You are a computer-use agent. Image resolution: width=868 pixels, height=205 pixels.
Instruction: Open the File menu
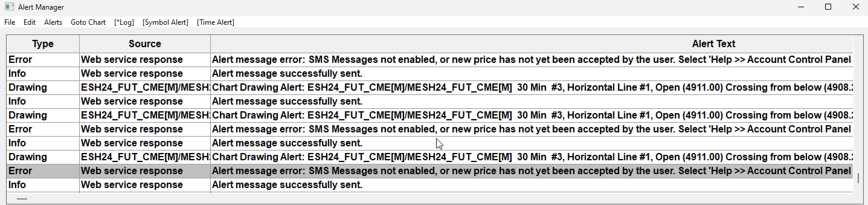click(x=9, y=22)
